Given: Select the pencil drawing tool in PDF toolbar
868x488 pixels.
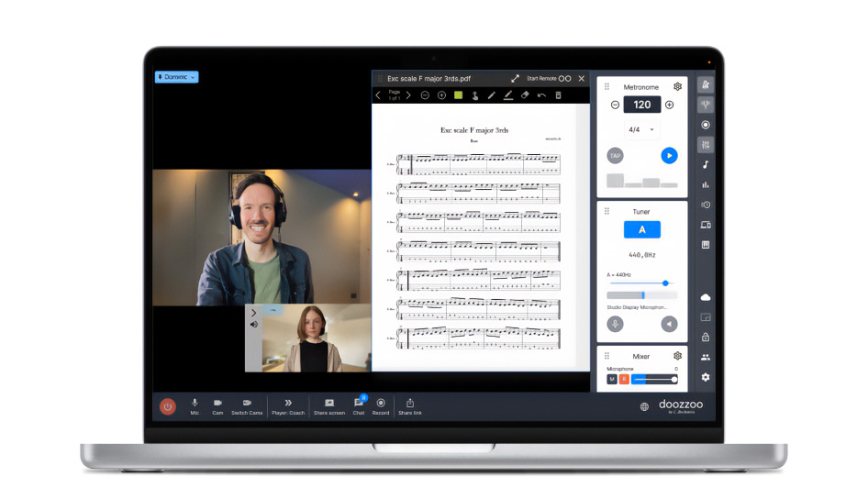Looking at the screenshot, I should tap(491, 95).
